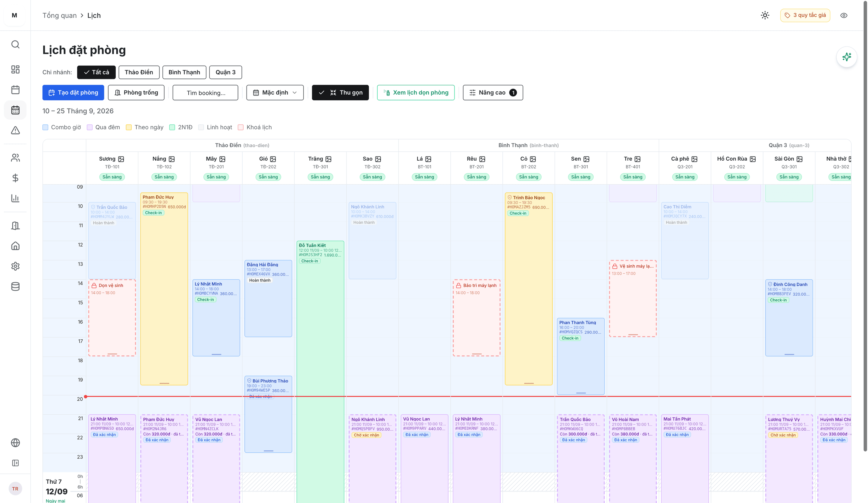Toggle the Thu gọn compact view
The height and width of the screenshot is (503, 868).
coord(340,92)
